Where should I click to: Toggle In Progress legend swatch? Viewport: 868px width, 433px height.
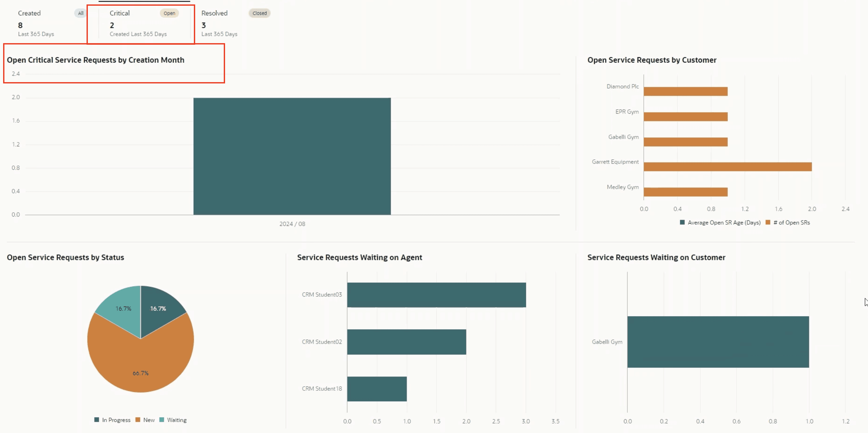tap(97, 420)
